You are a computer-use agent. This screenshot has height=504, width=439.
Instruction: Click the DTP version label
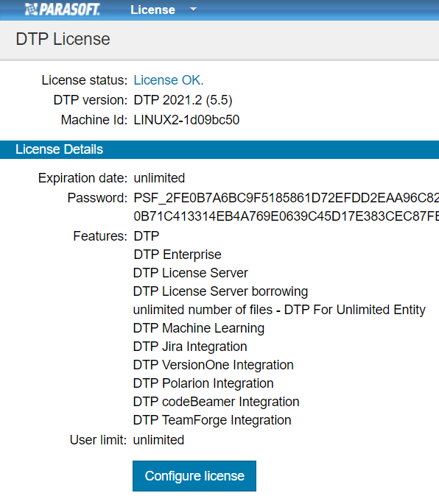coord(91,100)
